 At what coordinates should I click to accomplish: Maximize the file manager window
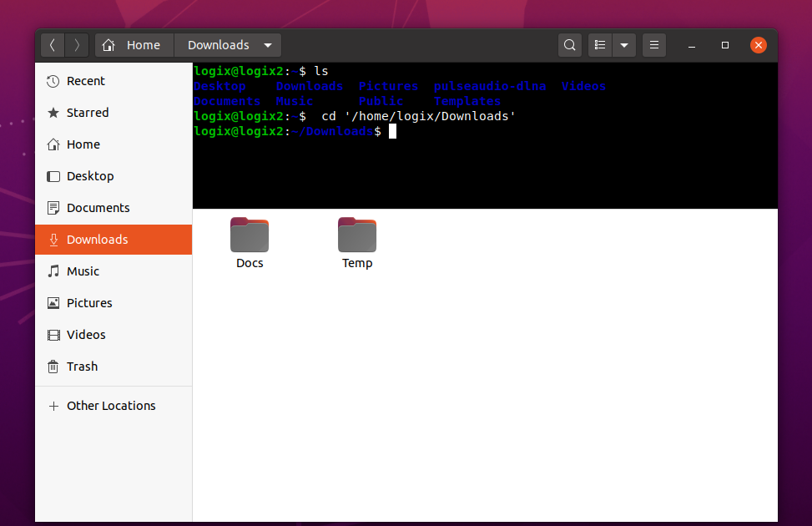point(725,46)
